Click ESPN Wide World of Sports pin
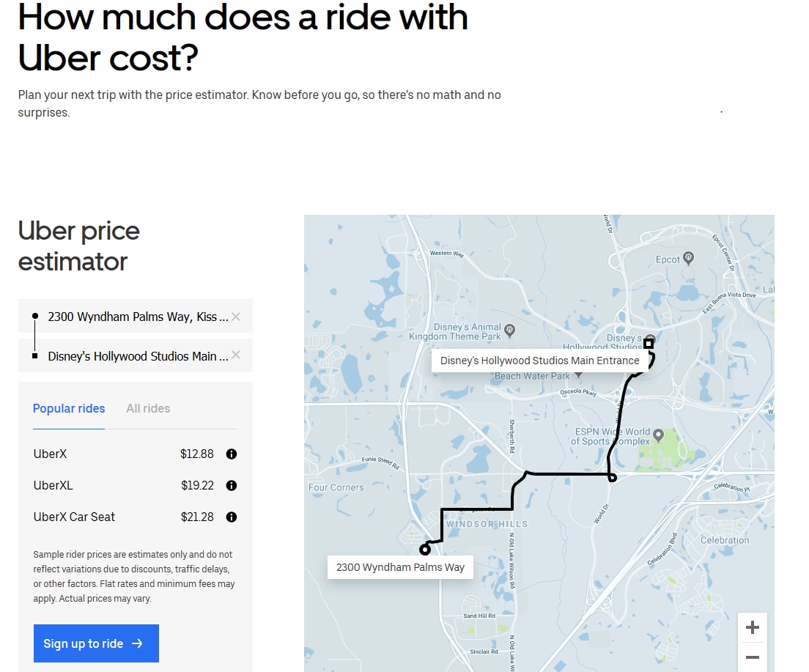 tap(658, 435)
